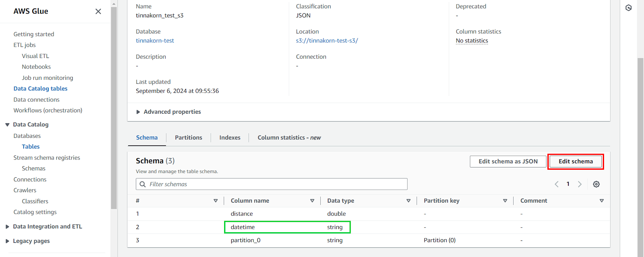The height and width of the screenshot is (257, 644).
Task: Select the 'datetime' column name cell
Action: pos(243,227)
